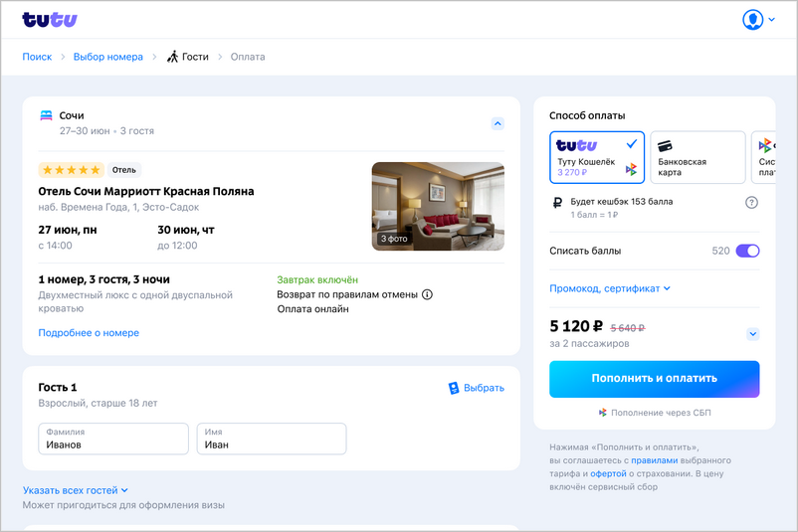Image resolution: width=798 pixels, height=532 pixels.
Task: Open the офертой insurance offer link
Action: tap(608, 473)
